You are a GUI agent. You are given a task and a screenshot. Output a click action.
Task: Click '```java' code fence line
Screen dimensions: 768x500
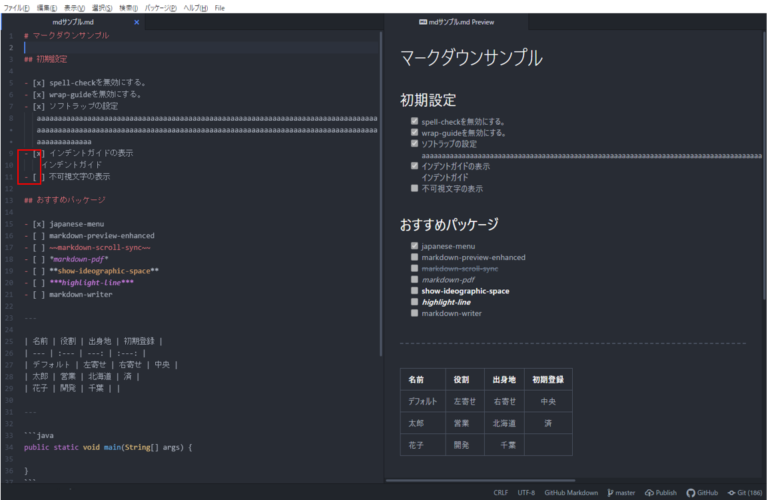pos(39,435)
